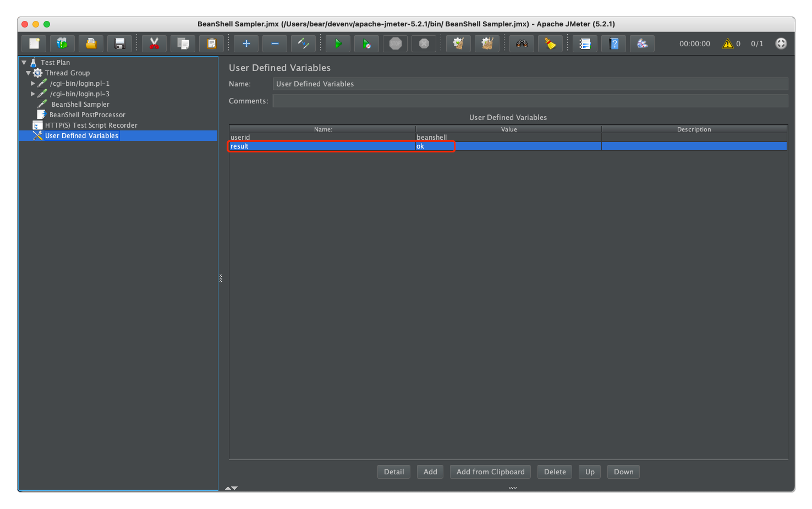
Task: Click the Shutdown test toolbar icon
Action: coord(424,43)
